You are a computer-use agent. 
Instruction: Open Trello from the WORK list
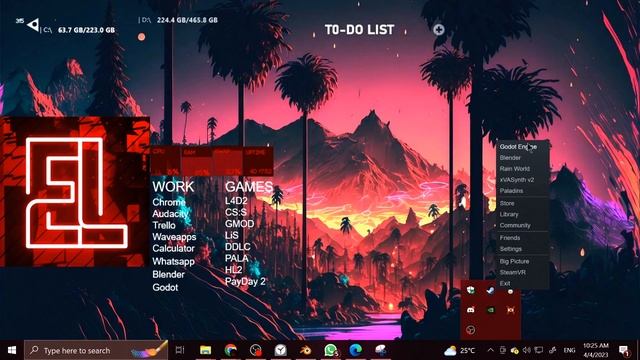[164, 225]
